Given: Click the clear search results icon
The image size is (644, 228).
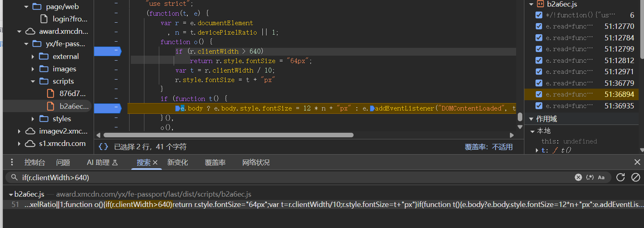Looking at the screenshot, I should tap(636, 177).
